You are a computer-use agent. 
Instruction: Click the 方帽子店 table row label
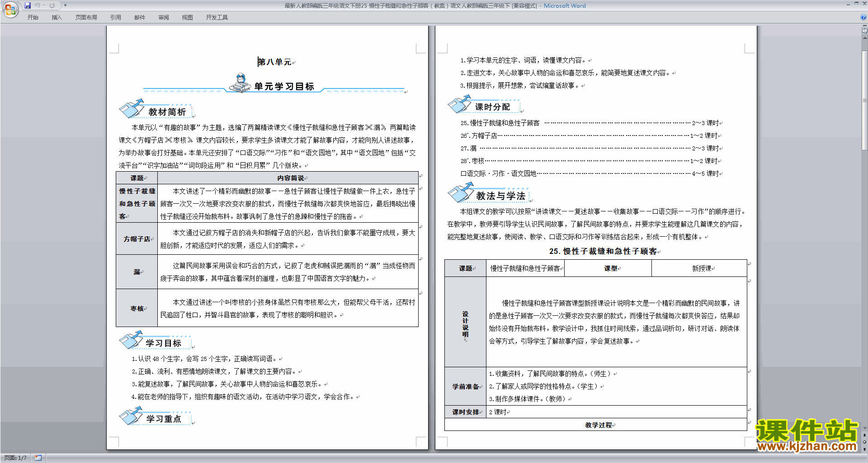click(137, 239)
